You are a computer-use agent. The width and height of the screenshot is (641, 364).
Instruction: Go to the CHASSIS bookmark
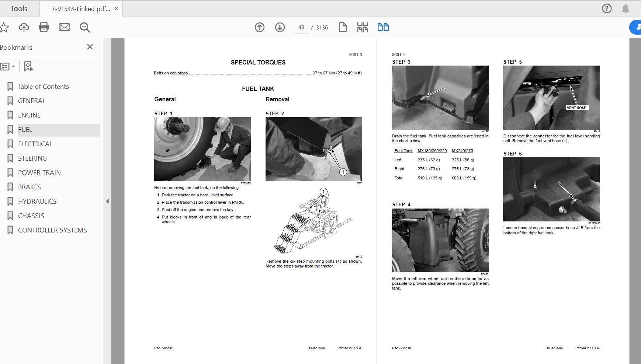tap(31, 216)
